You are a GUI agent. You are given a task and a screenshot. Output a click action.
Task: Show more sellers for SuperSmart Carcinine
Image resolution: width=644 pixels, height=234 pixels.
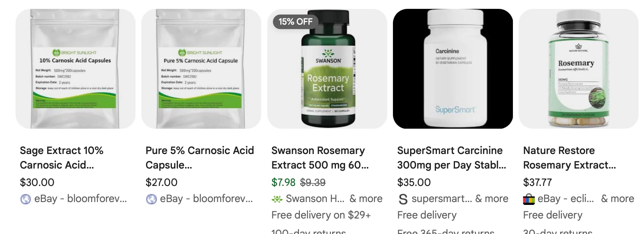492,199
